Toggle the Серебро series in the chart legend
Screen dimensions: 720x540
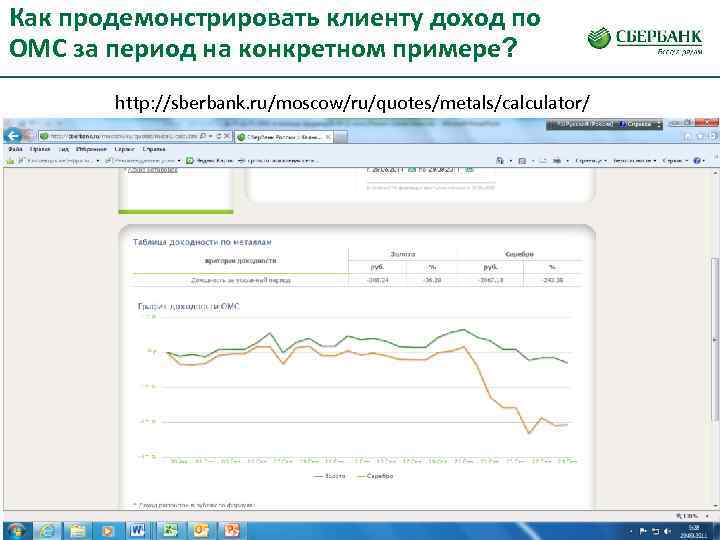[375, 476]
